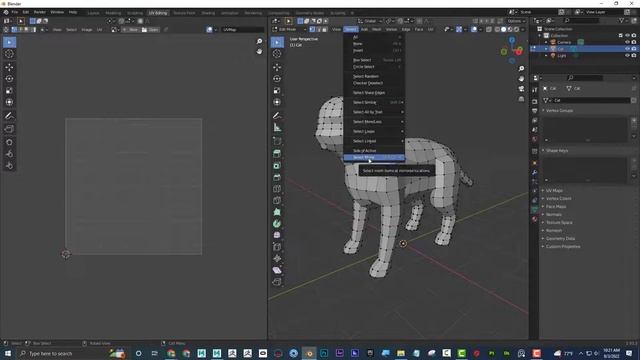
Task: Switch to wireframe viewport shading
Action: point(497,29)
